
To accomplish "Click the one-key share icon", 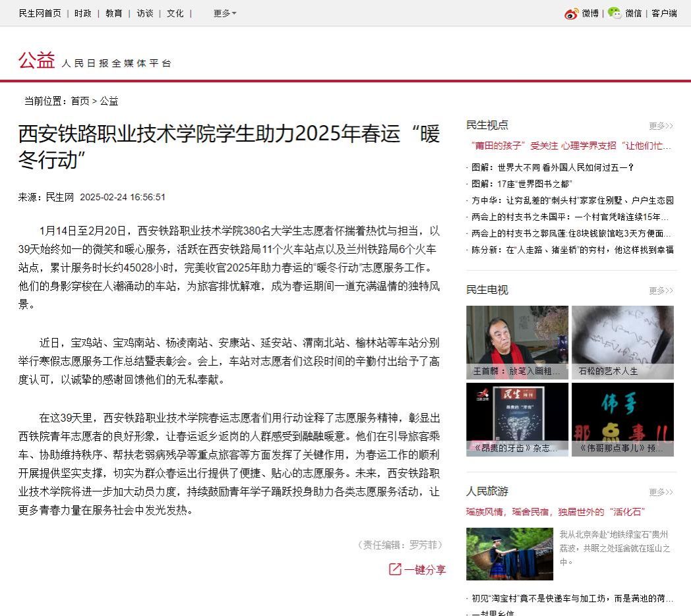I will [x=395, y=569].
